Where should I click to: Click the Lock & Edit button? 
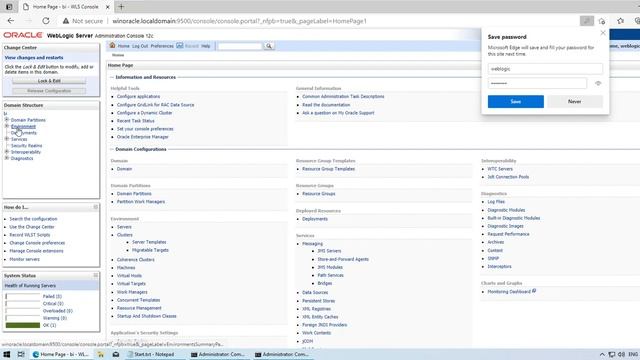(x=49, y=81)
